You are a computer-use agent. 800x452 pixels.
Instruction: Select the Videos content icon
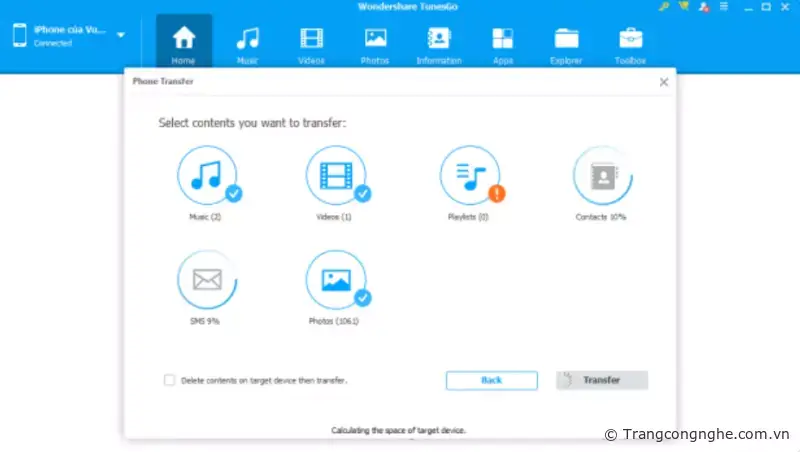pos(336,175)
